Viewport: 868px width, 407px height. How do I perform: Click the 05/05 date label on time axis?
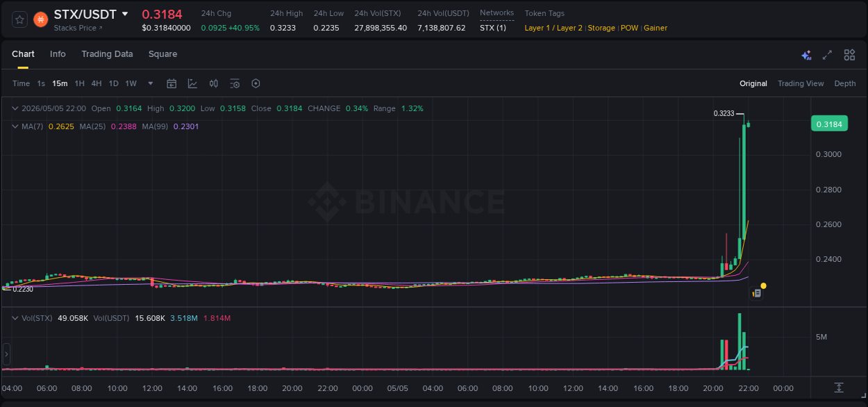click(x=399, y=388)
